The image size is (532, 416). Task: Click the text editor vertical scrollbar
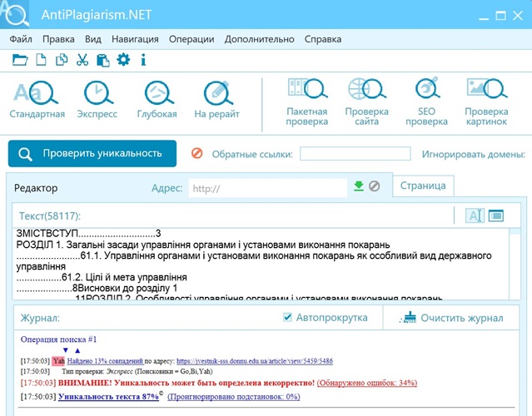pyautogui.click(x=515, y=264)
